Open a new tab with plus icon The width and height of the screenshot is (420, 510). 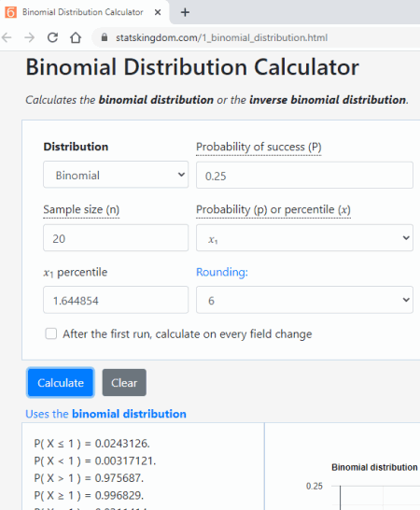pos(185,12)
